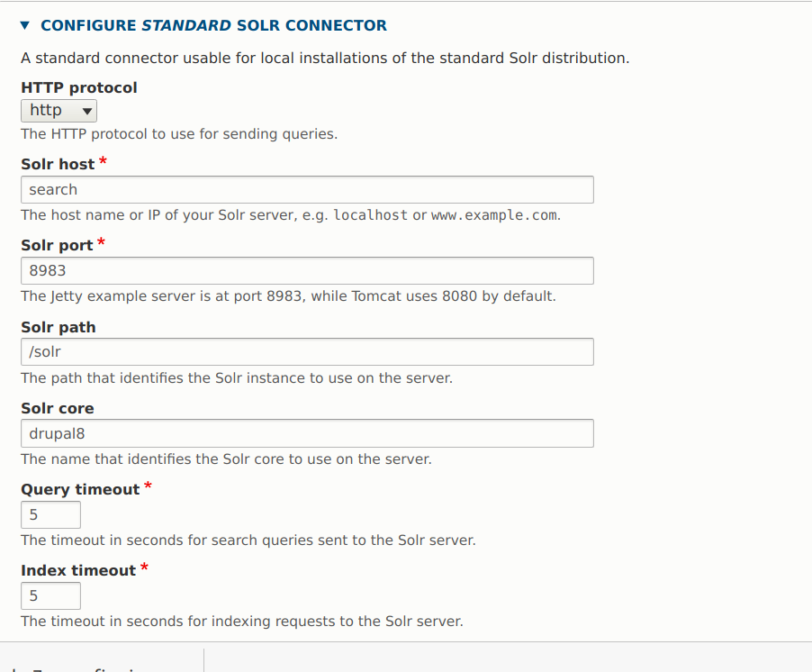Viewport: 812px width, 672px height.
Task: Click the "HTTP protocol" label above the dropdown
Action: (x=78, y=87)
